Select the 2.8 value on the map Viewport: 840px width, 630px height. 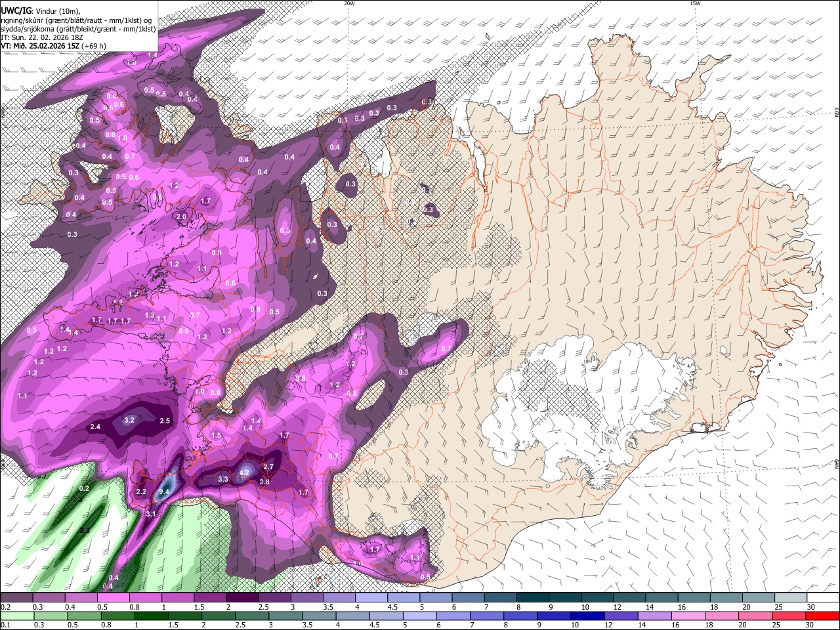point(264,482)
